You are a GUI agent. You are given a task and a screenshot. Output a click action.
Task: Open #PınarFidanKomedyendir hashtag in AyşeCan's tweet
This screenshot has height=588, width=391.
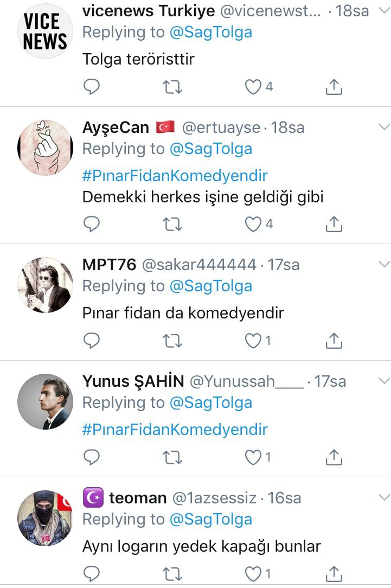[175, 175]
